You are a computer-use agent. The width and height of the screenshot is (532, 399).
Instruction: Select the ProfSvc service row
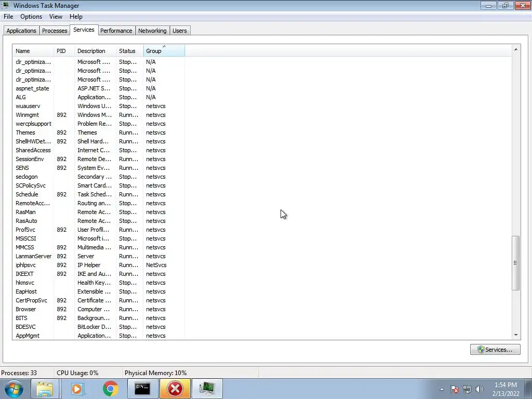(98, 229)
